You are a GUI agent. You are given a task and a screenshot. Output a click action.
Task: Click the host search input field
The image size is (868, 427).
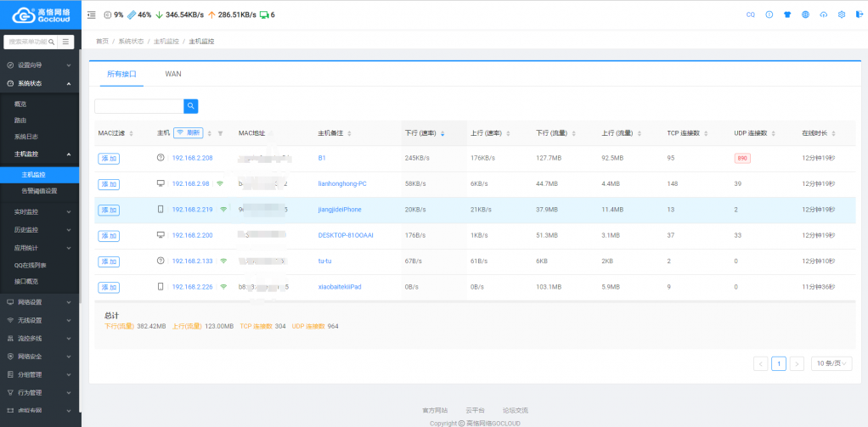click(139, 106)
